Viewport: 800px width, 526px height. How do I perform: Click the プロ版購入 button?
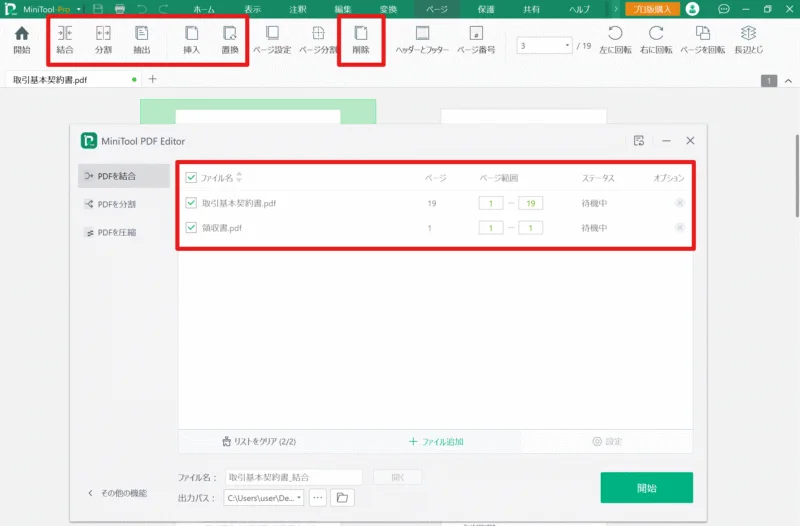click(x=652, y=9)
